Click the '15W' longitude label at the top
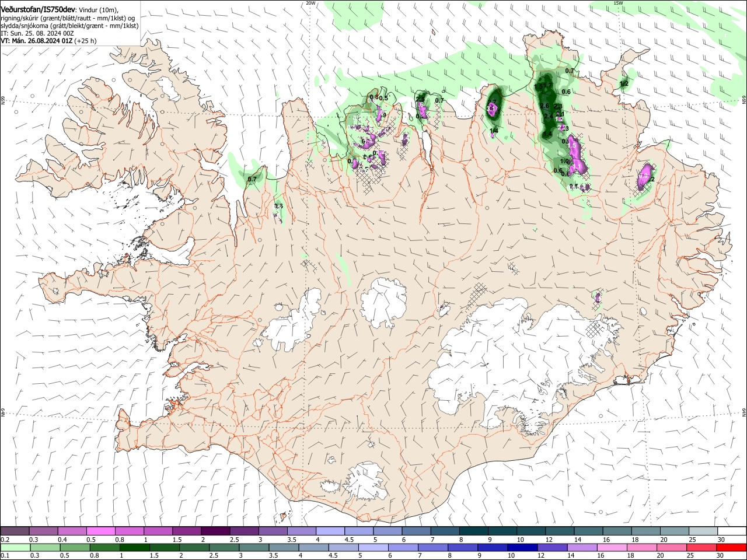747x560 pixels. pyautogui.click(x=618, y=3)
